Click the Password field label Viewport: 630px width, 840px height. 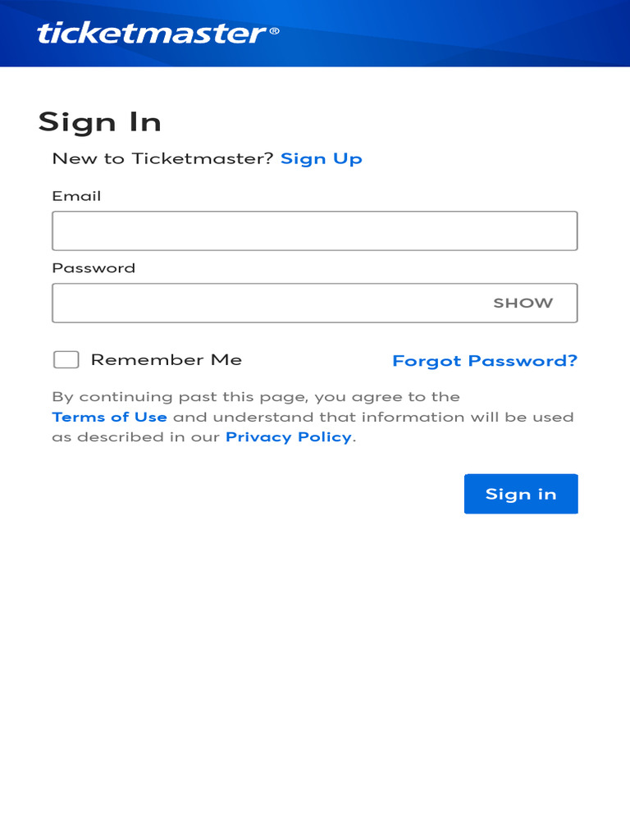[94, 268]
